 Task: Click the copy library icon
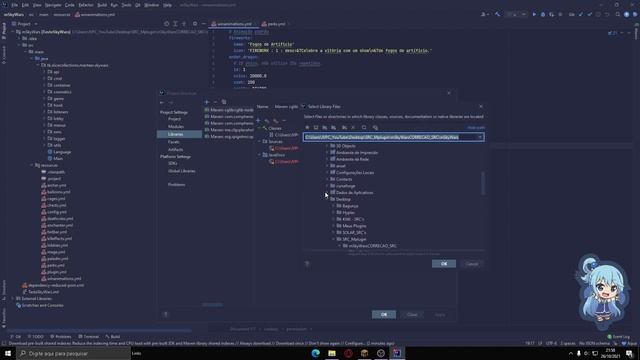point(224,102)
